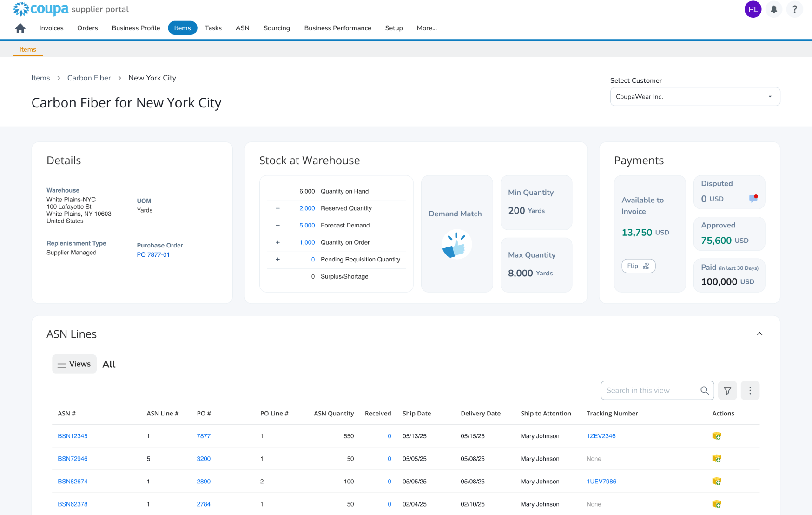Open the Select Customer dropdown
The width and height of the screenshot is (812, 515).
click(x=694, y=97)
